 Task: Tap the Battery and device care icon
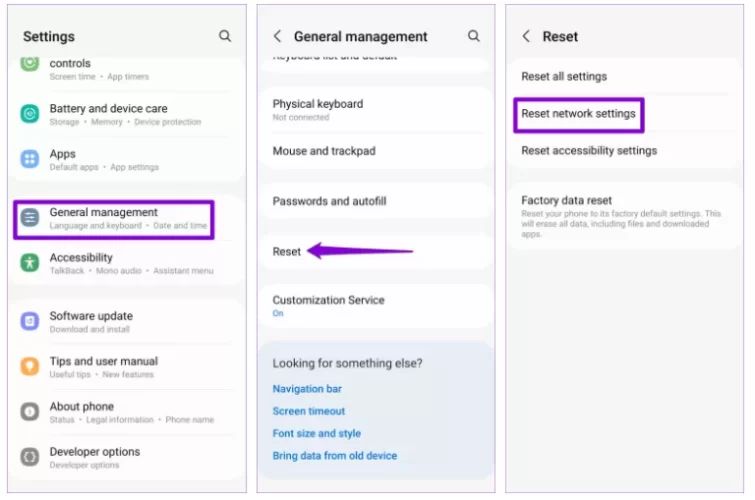pos(30,114)
